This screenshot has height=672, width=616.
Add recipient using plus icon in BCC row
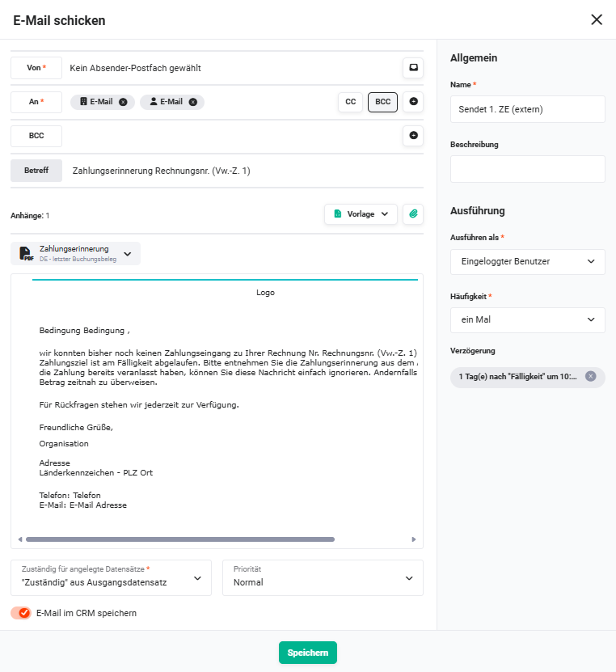413,135
